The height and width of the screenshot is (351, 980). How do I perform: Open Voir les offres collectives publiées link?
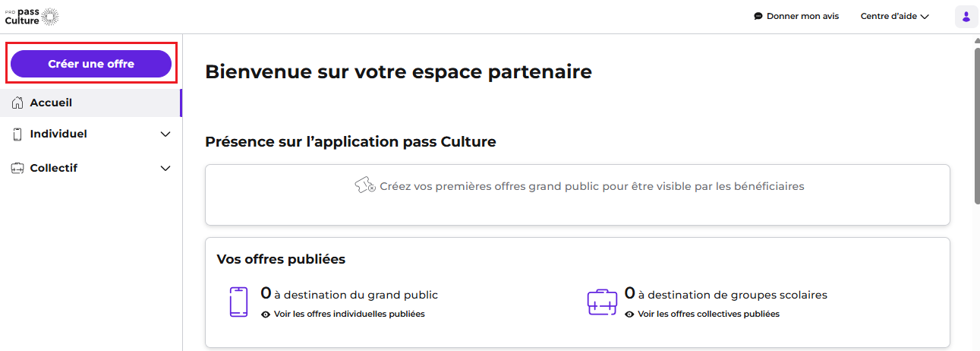tap(708, 315)
